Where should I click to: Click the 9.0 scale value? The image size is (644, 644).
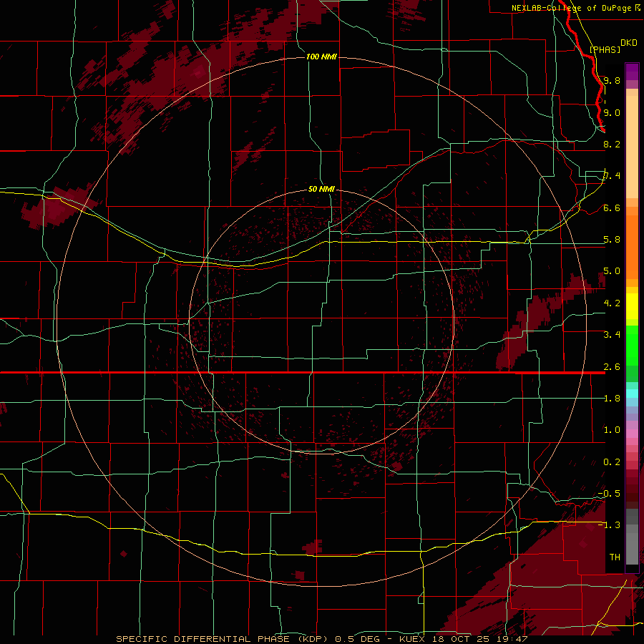pyautogui.click(x=612, y=112)
